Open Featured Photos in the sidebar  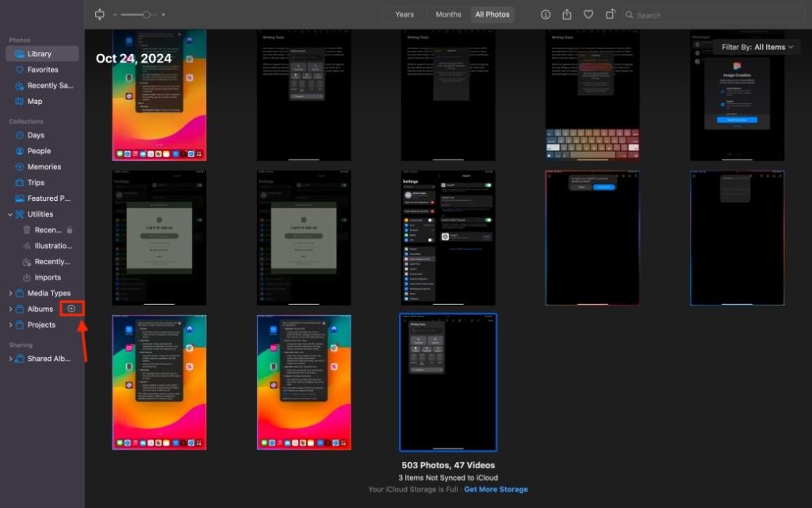pyautogui.click(x=43, y=198)
